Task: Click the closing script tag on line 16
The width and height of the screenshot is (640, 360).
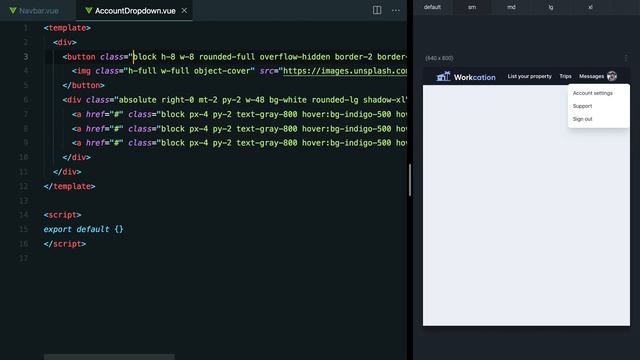Action: 64,244
